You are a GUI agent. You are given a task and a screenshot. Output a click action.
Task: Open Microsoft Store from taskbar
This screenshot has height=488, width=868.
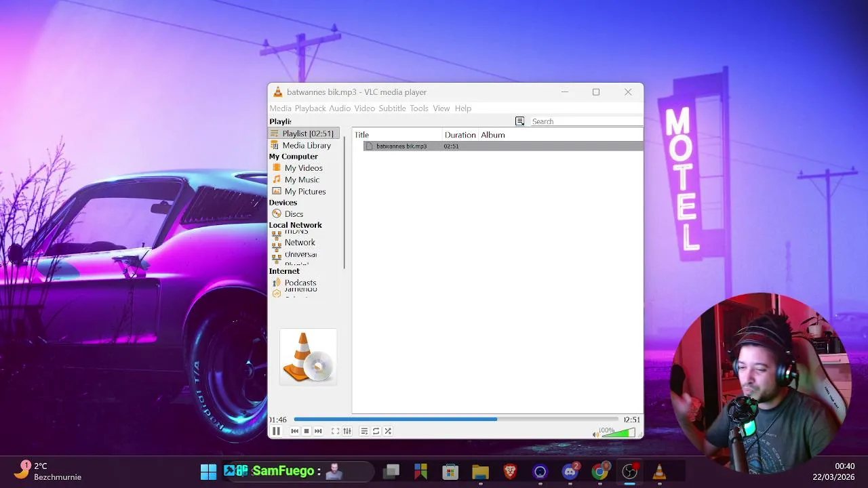[x=450, y=471]
